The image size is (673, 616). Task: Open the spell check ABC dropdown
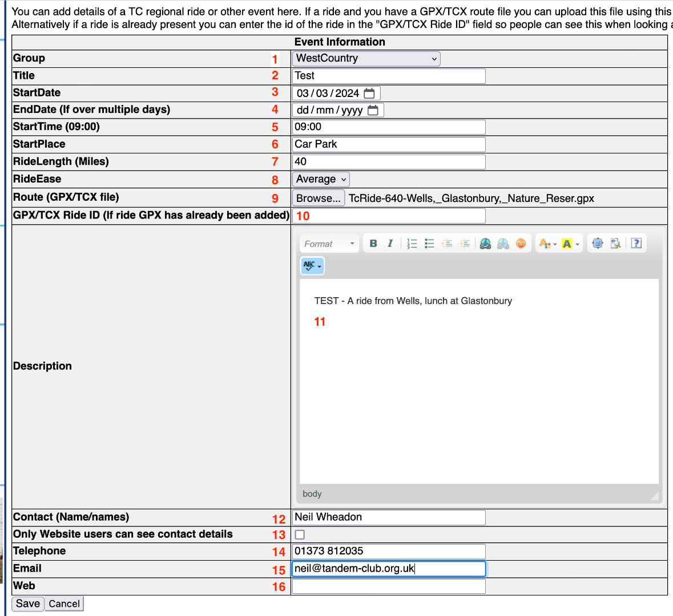[312, 266]
